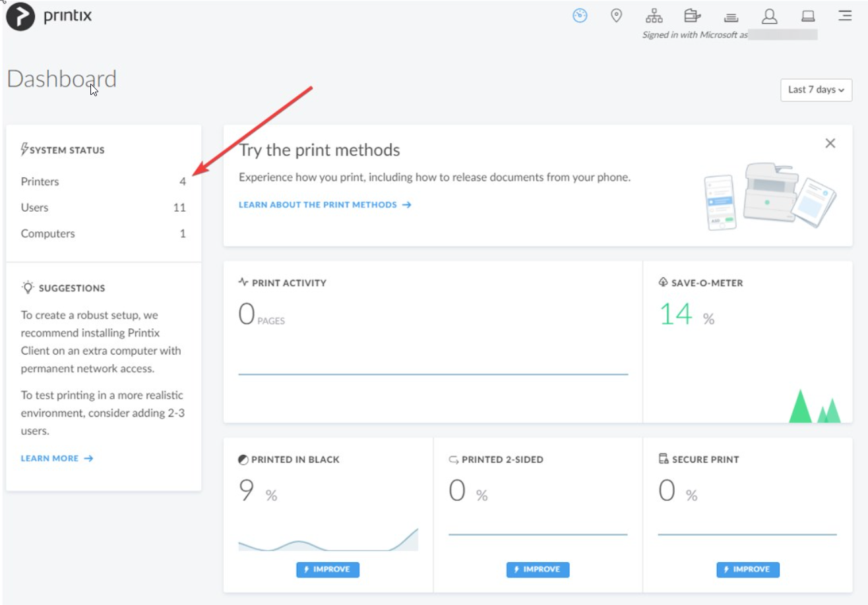The height and width of the screenshot is (605, 868).
Task: Open the Sites location pin icon
Action: 617,15
